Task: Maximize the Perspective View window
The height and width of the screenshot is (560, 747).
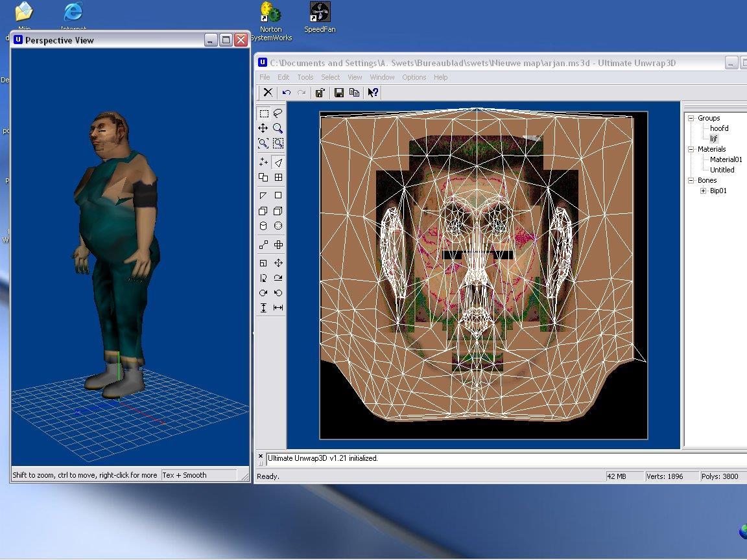Action: 226,40
